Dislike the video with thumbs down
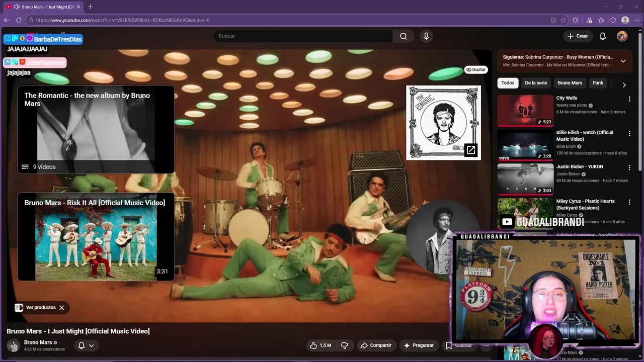 point(345,345)
